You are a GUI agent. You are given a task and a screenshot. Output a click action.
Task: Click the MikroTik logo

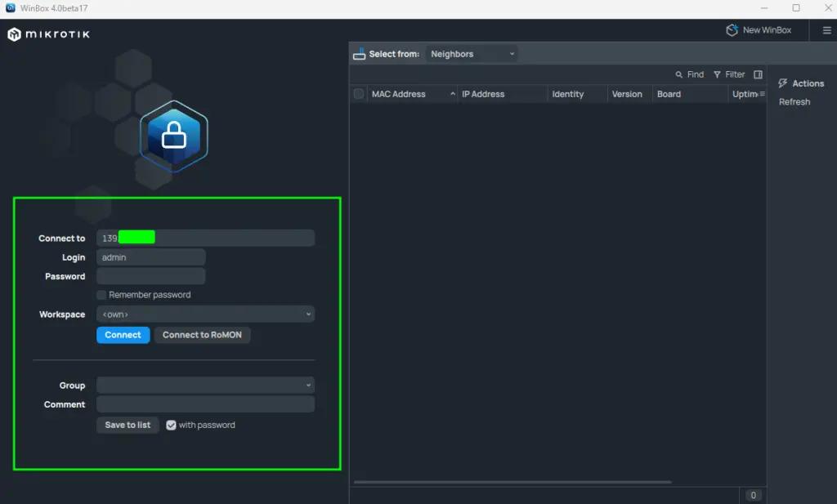48,34
